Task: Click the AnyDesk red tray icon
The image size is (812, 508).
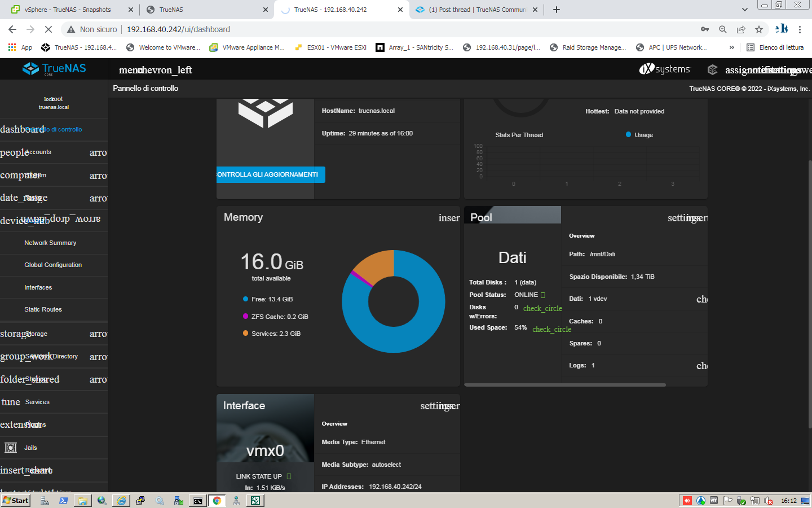Action: [687, 501]
